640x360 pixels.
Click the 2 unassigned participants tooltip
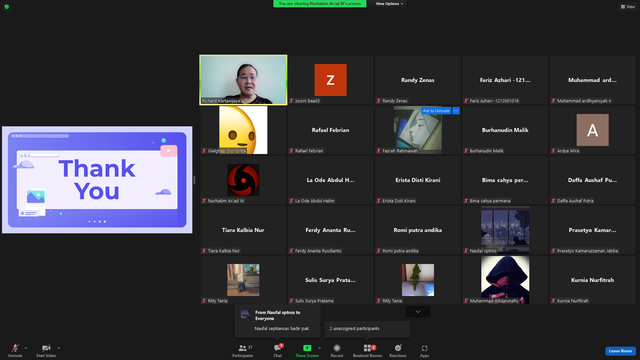(x=367, y=329)
